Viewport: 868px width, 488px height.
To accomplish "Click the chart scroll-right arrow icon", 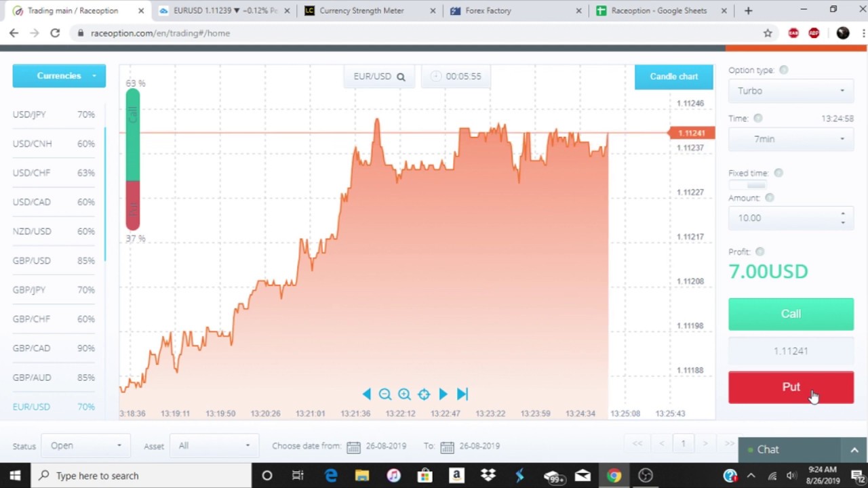I will 443,394.
